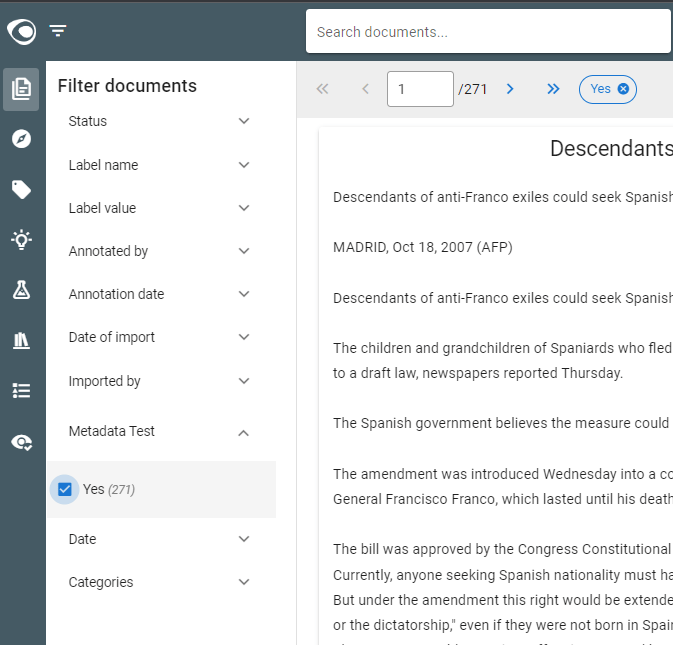Open the checklist icon in sidebar
Image resolution: width=673 pixels, height=645 pixels.
[x=21, y=391]
